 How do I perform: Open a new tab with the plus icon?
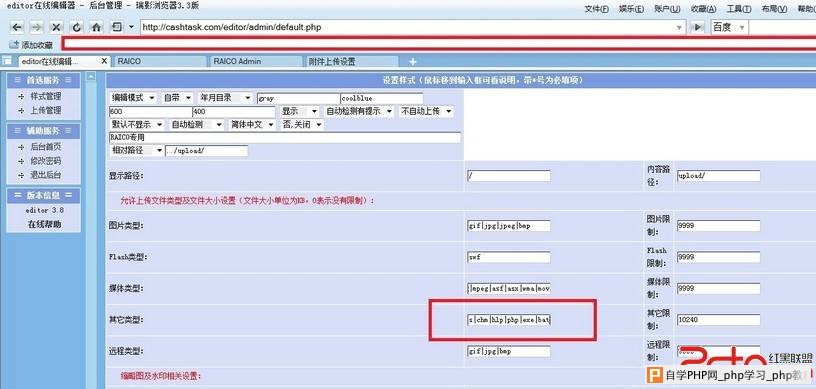click(413, 61)
